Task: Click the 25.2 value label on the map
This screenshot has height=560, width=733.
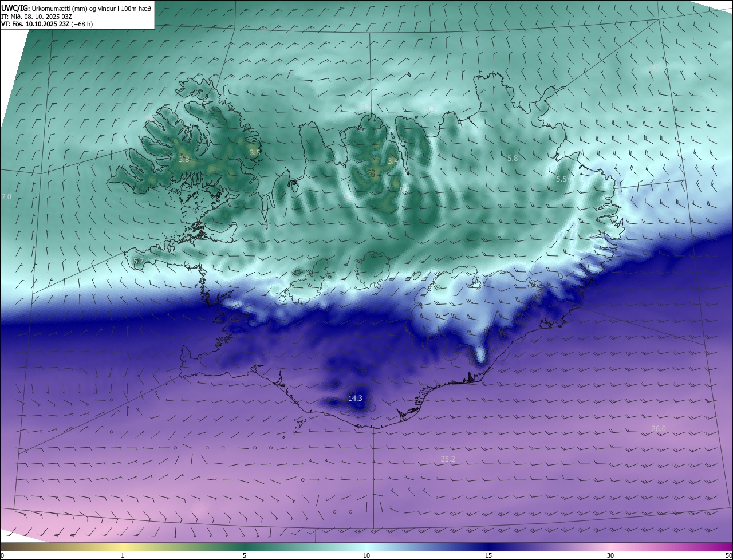Action: (448, 459)
